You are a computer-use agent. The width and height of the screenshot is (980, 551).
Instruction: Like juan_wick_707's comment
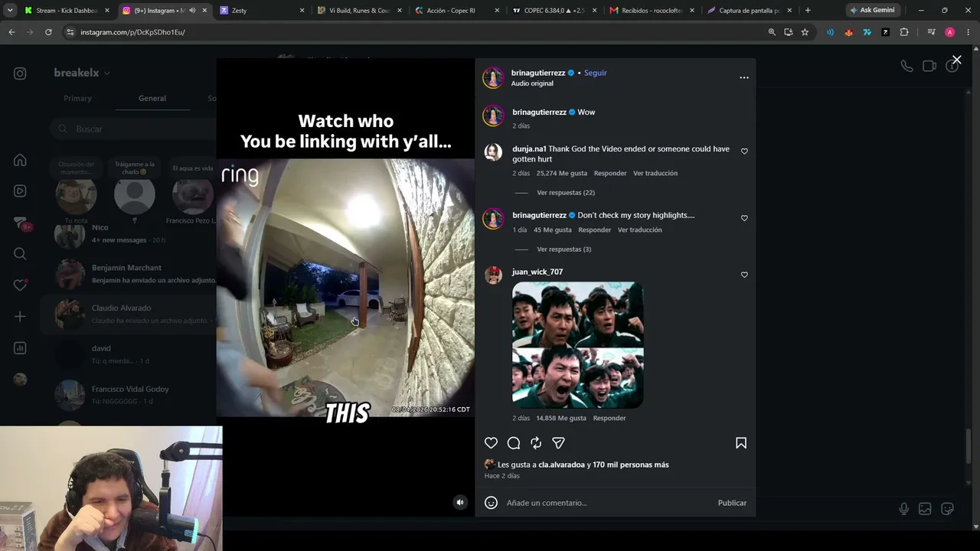(744, 275)
